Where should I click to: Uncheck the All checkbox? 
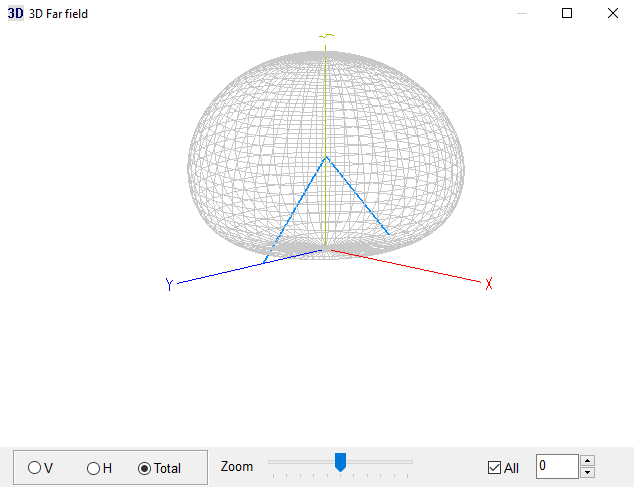(494, 468)
